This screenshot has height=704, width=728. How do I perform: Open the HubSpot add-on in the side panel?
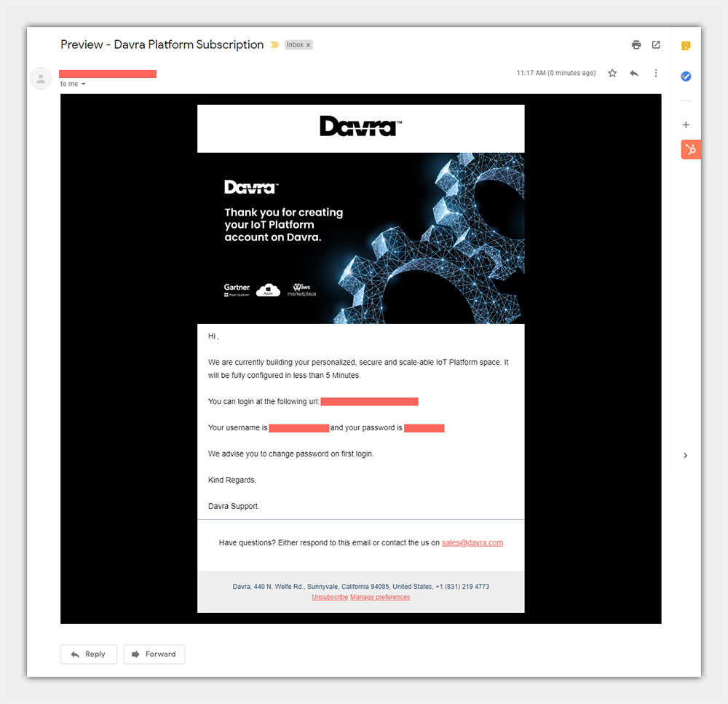click(x=691, y=149)
